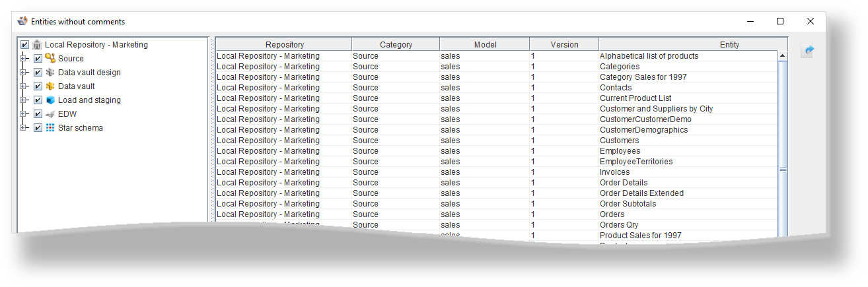Uncheck the Local Repository - Marketing checkbox
Image resolution: width=868 pixels, height=287 pixels.
point(24,45)
